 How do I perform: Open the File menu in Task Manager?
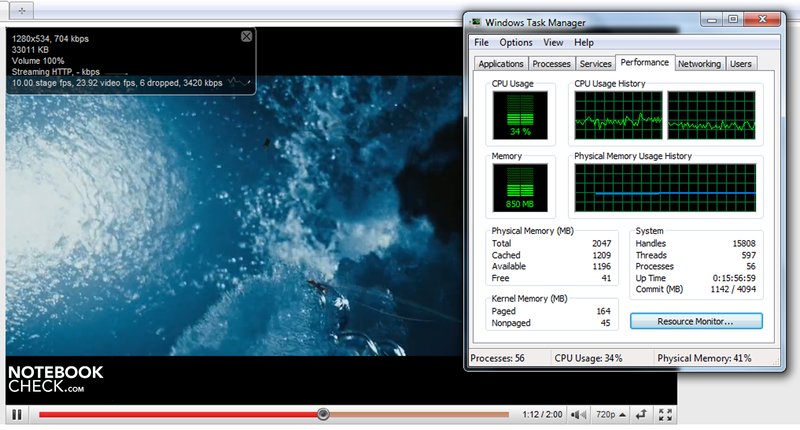pyautogui.click(x=481, y=42)
